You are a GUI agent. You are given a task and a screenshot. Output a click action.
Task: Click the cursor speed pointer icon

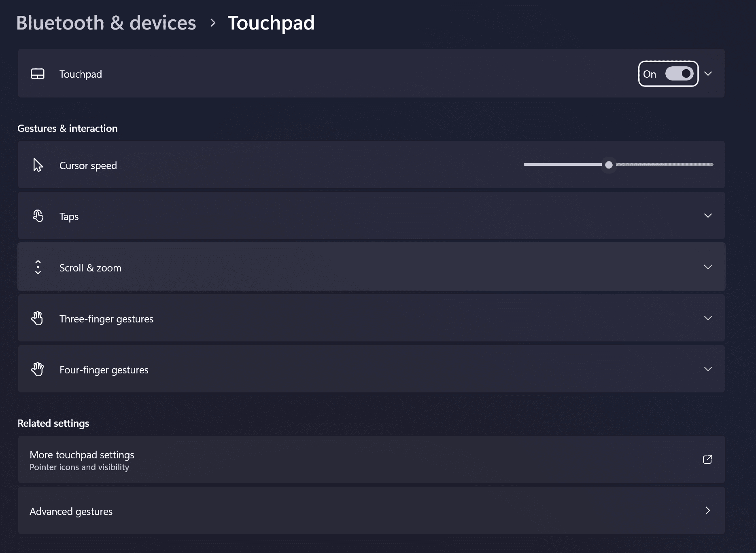(38, 165)
